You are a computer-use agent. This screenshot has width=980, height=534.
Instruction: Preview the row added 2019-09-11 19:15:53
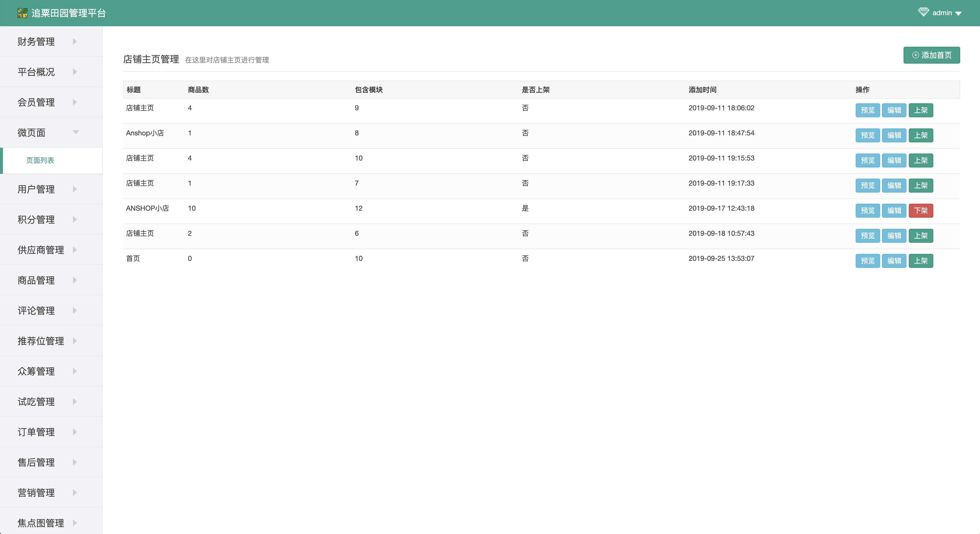pyautogui.click(x=867, y=160)
